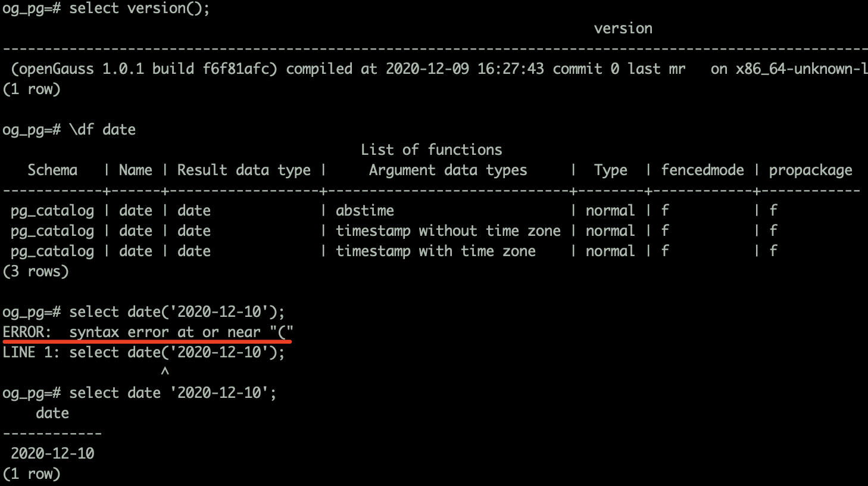Click the "Argument data types" column header
Image resolution: width=868 pixels, height=486 pixels.
click(448, 170)
